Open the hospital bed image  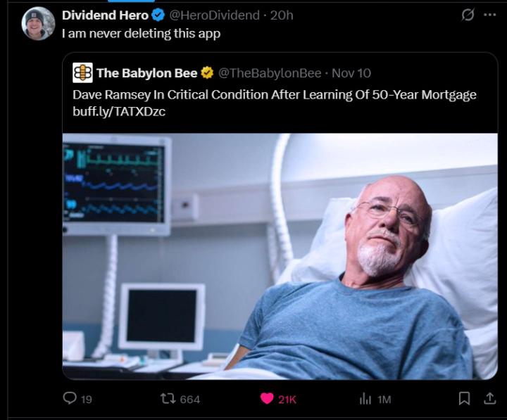[x=280, y=256]
